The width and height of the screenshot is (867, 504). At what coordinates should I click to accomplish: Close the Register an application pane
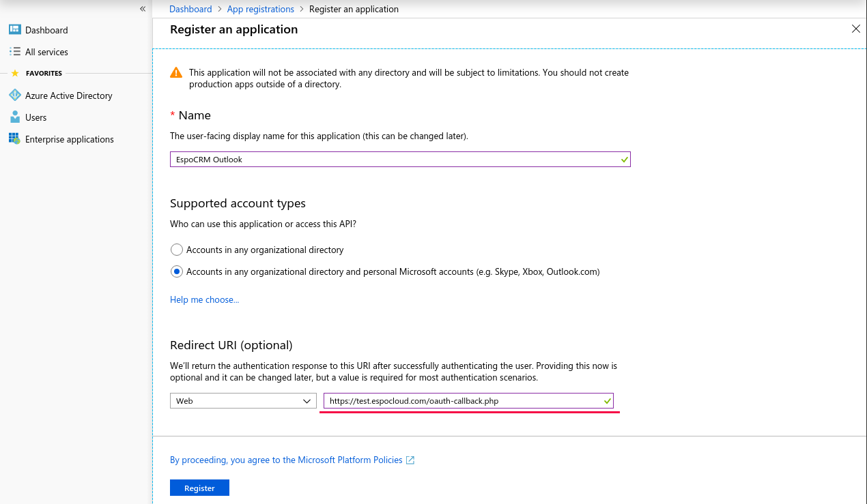855,29
